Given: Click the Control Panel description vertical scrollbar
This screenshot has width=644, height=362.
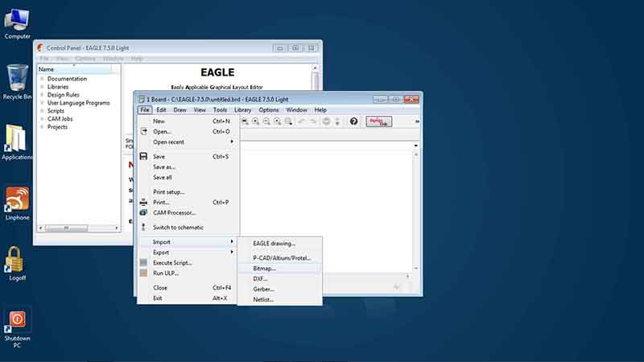Looking at the screenshot, I should tap(315, 78).
